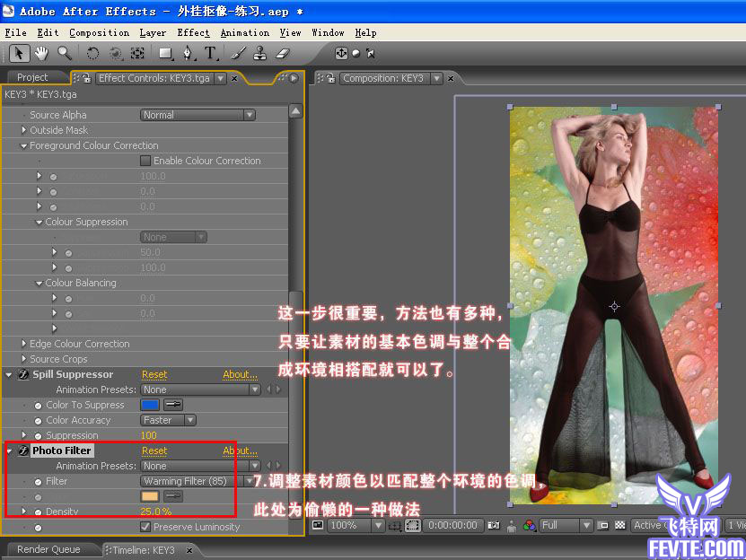This screenshot has width=746, height=560.
Task: Reset the Photo Filter effect
Action: point(154,451)
